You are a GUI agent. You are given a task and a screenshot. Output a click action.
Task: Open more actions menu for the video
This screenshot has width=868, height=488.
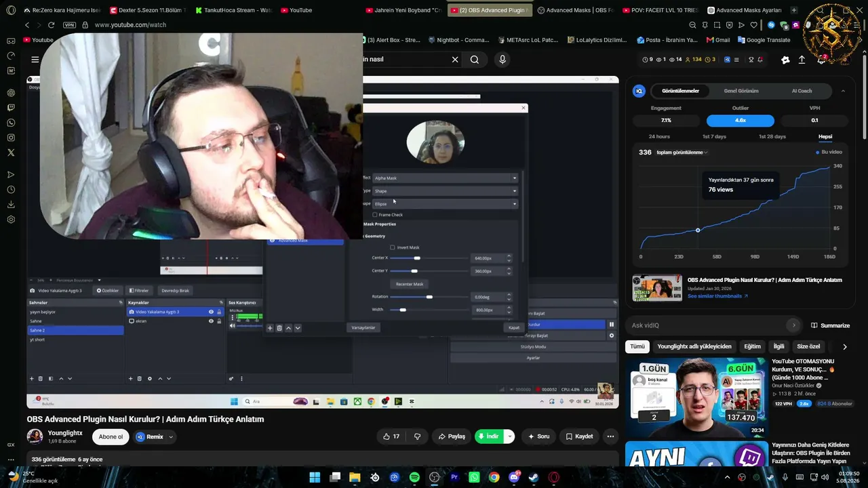click(x=610, y=436)
